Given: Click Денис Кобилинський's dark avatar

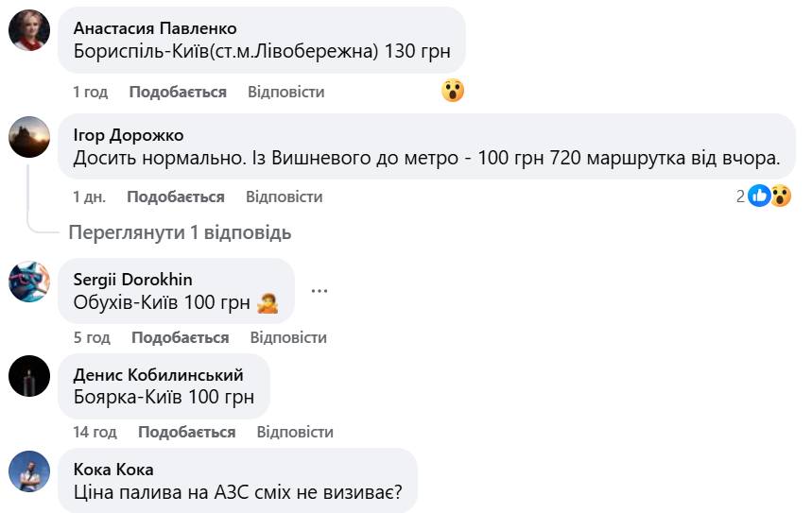Looking at the screenshot, I should pos(29,378).
